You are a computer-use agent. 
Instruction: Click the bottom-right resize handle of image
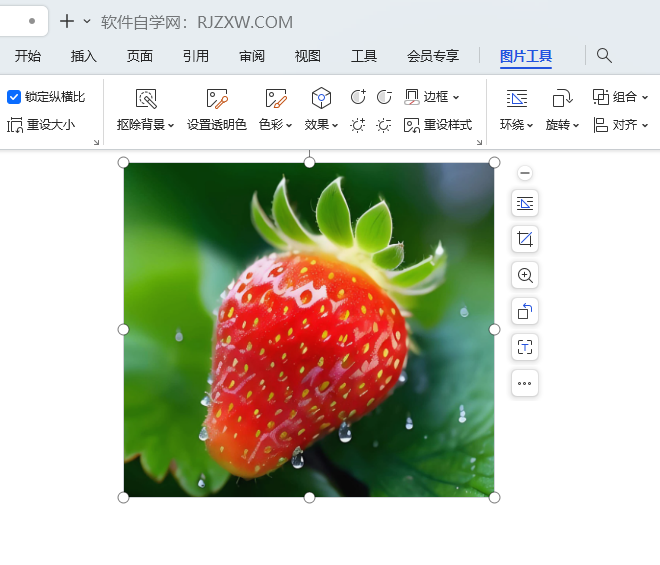[495, 498]
